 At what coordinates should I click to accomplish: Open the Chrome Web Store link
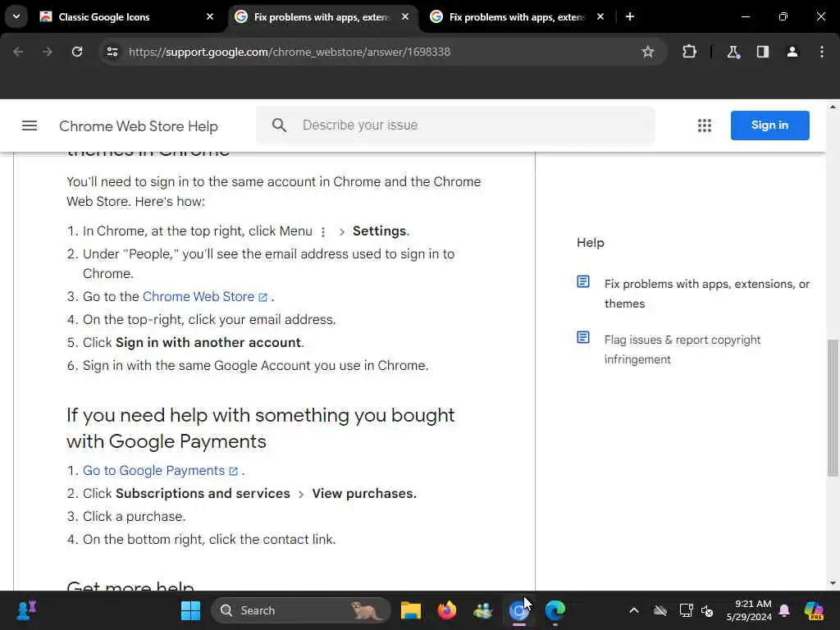[204, 297]
